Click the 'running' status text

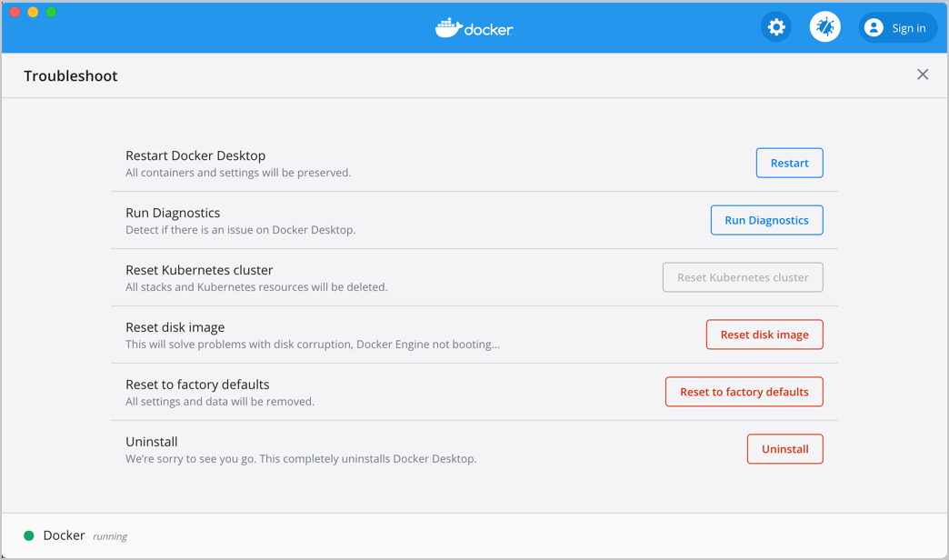(x=109, y=536)
